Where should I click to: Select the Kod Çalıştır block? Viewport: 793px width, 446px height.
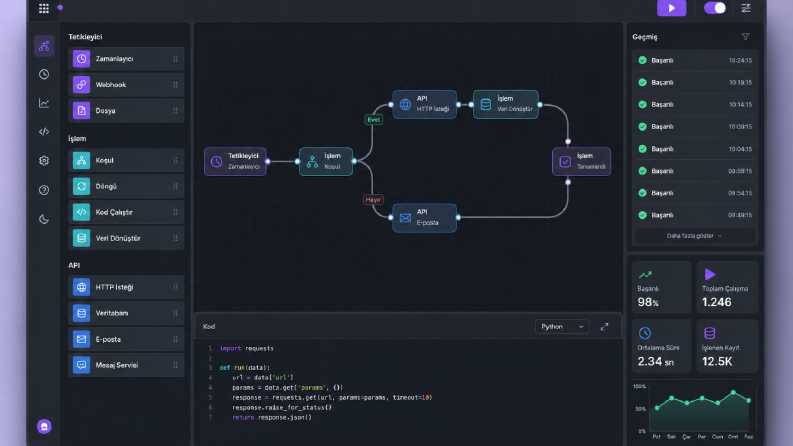tap(126, 212)
